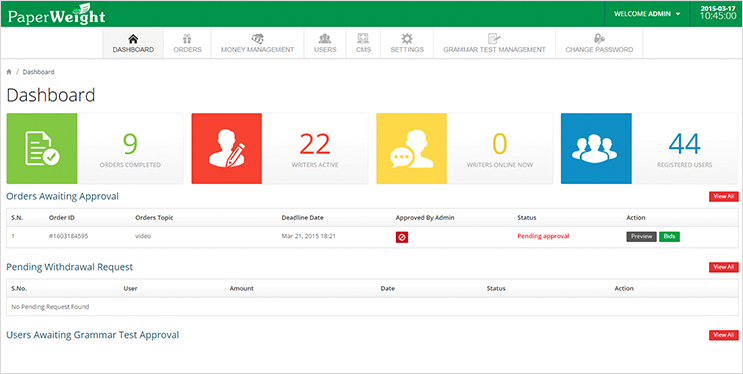The image size is (743, 374).
Task: Open the Settings gear menu item
Action: pyautogui.click(x=407, y=43)
